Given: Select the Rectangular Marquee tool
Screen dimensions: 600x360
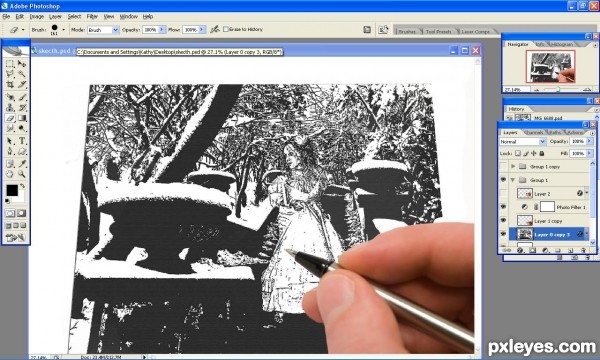Looking at the screenshot, I should (x=10, y=64).
